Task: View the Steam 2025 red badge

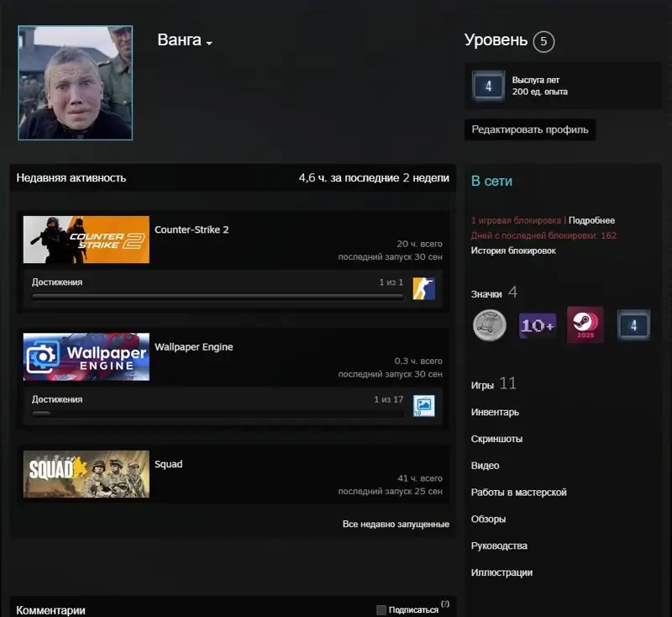Action: click(x=585, y=324)
